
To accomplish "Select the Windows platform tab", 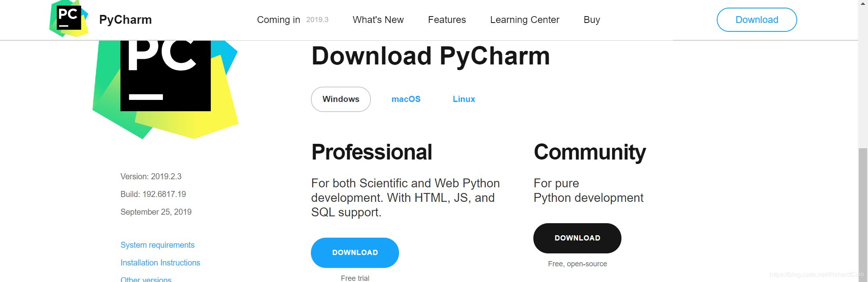I will coord(341,99).
